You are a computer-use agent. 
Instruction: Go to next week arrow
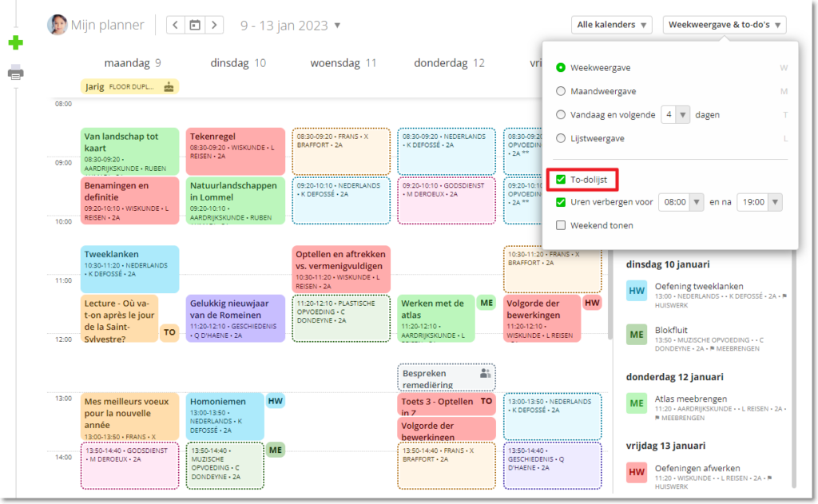click(x=213, y=26)
